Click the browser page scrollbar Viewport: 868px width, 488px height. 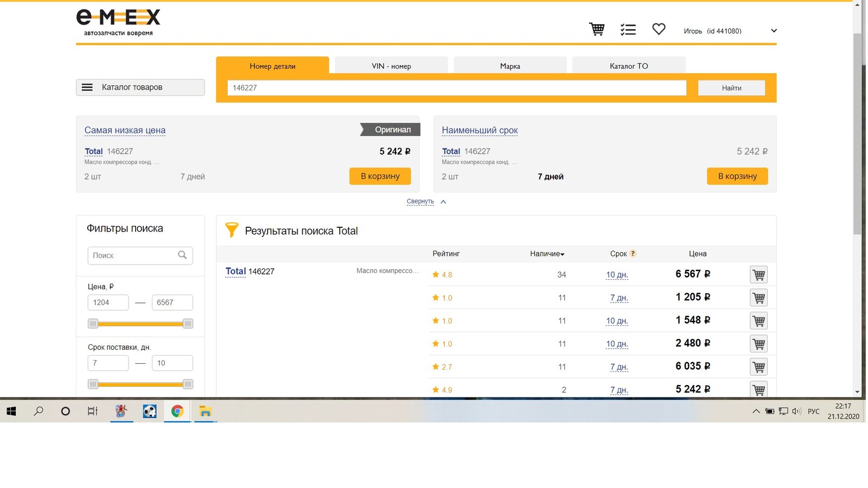pyautogui.click(x=857, y=133)
